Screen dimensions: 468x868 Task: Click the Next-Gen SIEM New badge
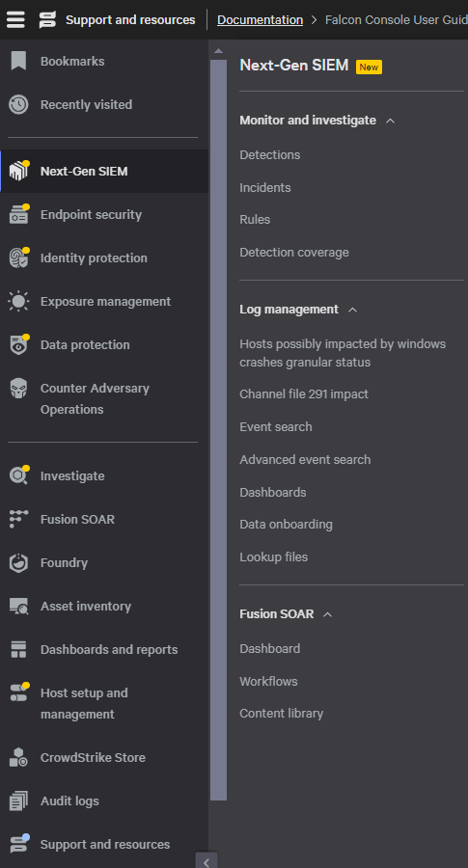pos(369,67)
